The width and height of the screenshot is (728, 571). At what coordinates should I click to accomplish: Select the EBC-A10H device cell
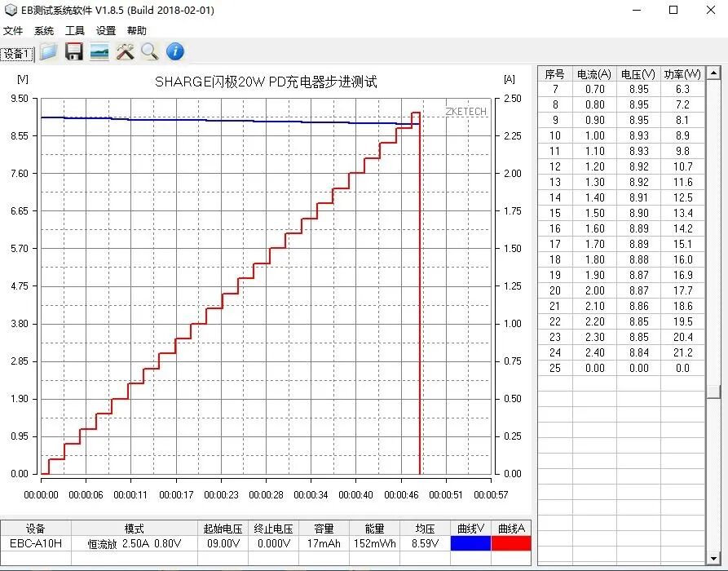tap(36, 543)
